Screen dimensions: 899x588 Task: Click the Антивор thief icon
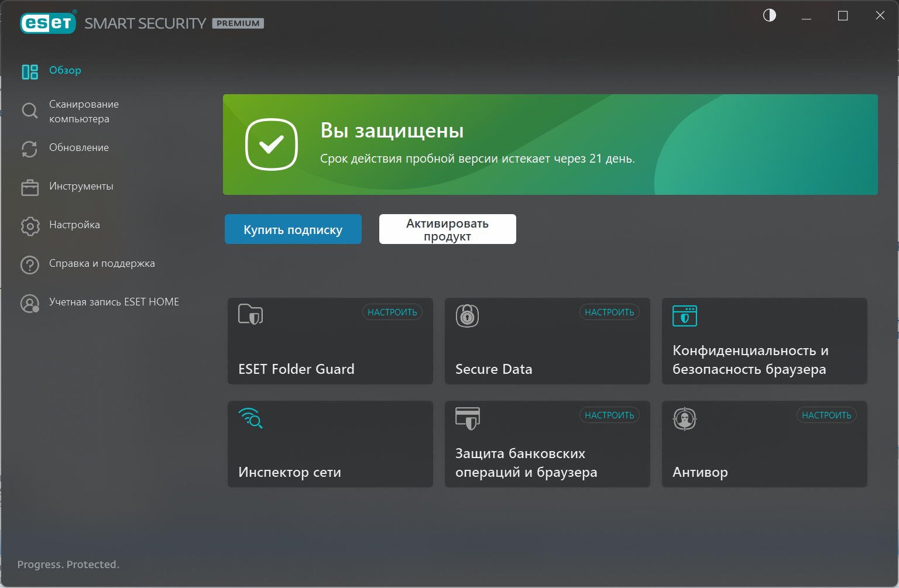pyautogui.click(x=684, y=419)
